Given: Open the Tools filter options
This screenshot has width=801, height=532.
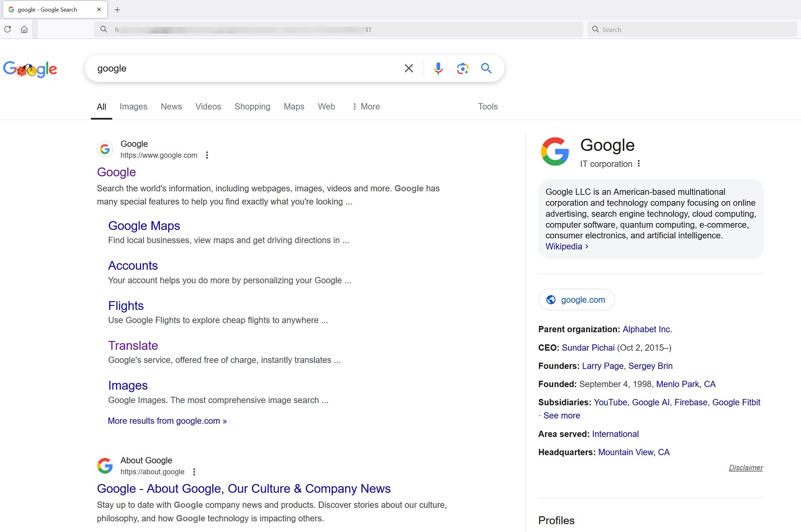Looking at the screenshot, I should point(488,107).
